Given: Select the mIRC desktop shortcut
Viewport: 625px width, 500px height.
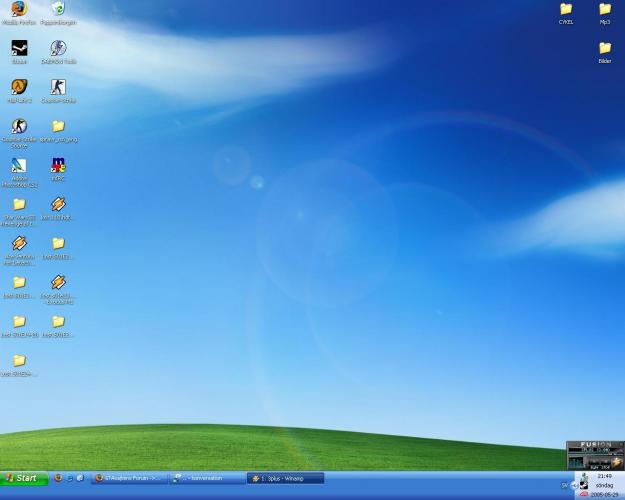Looking at the screenshot, I should pyautogui.click(x=58, y=169).
